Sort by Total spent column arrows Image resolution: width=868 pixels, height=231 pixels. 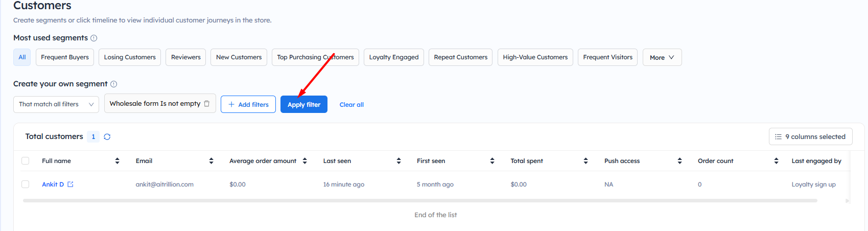click(x=585, y=161)
